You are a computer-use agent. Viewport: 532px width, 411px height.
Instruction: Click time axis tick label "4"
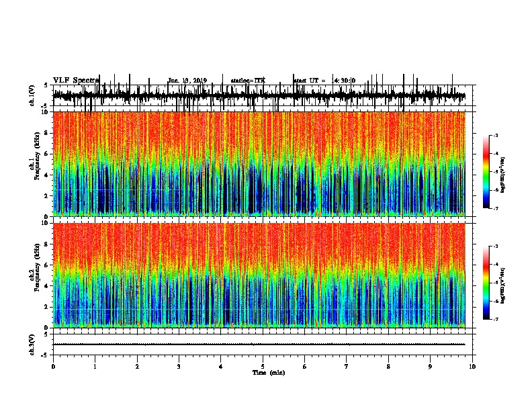[221, 367]
